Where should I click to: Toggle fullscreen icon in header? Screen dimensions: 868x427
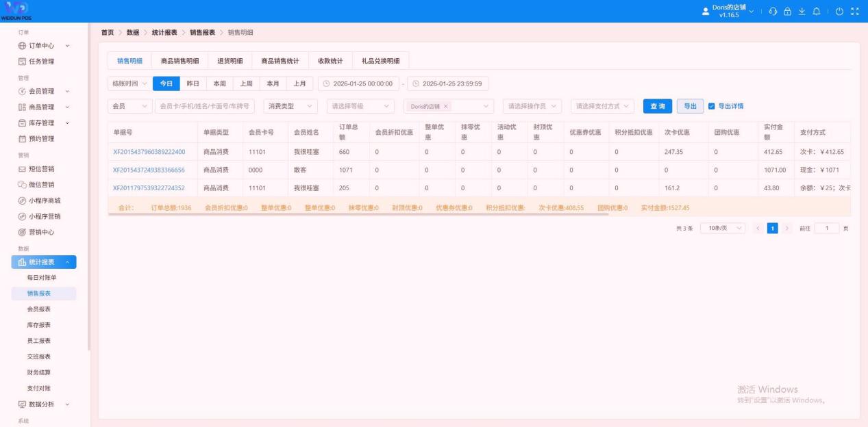pos(854,11)
